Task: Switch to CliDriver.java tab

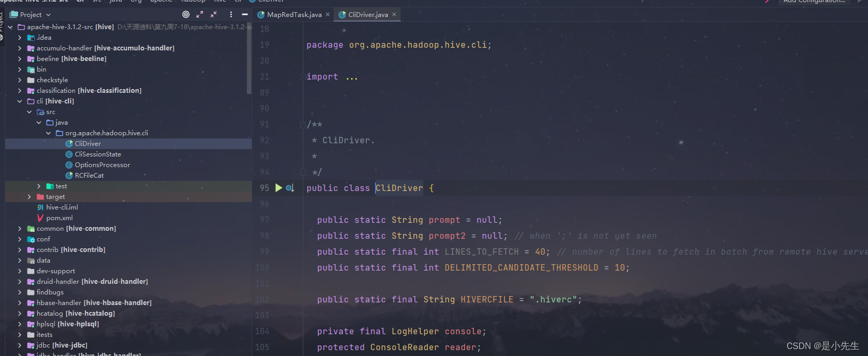Action: tap(368, 14)
